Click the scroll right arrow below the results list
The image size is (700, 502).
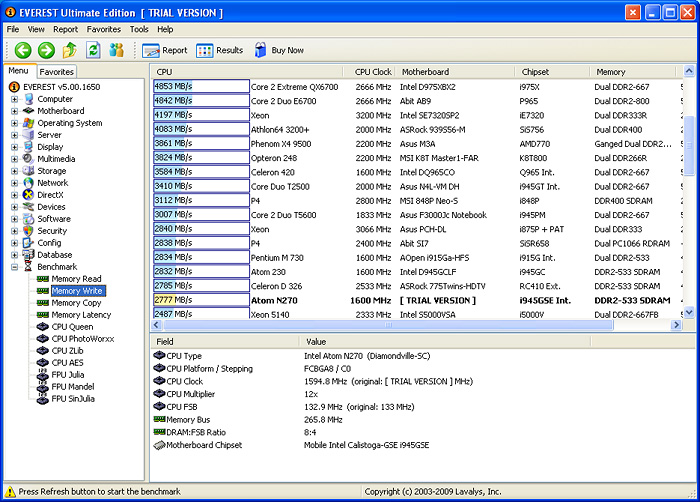(676, 325)
